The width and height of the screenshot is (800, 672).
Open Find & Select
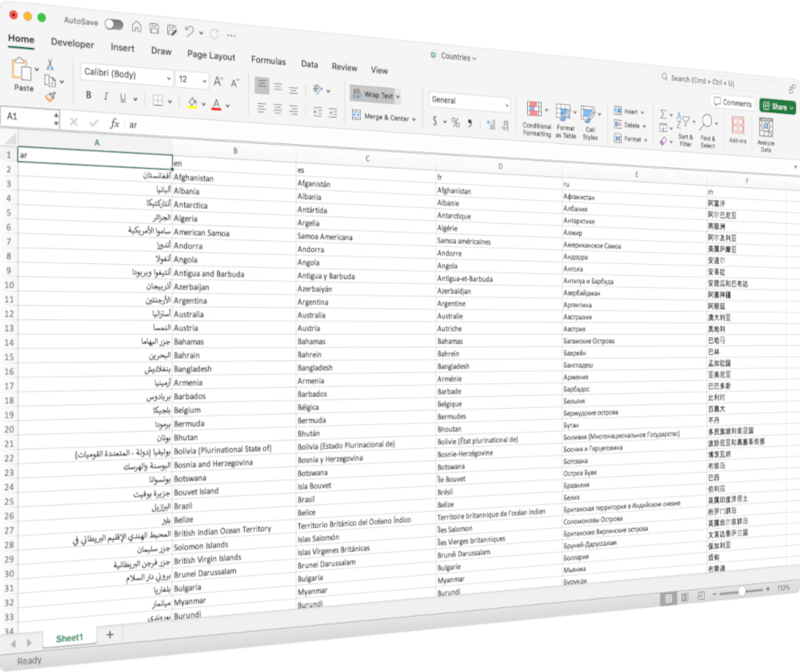click(708, 132)
